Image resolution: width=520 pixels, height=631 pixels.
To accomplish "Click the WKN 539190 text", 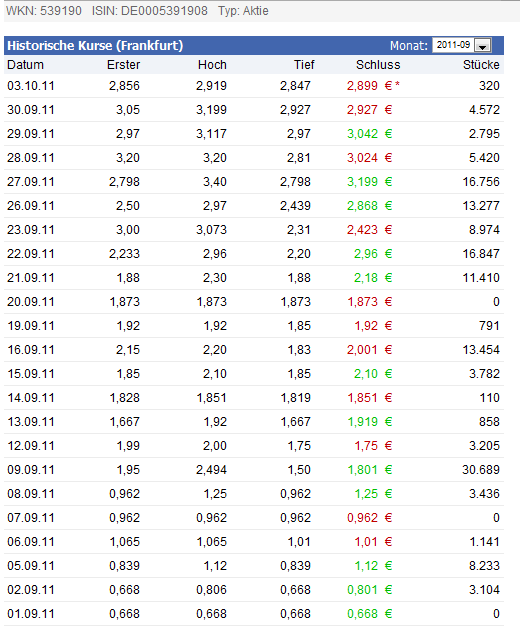I will coord(44,11).
